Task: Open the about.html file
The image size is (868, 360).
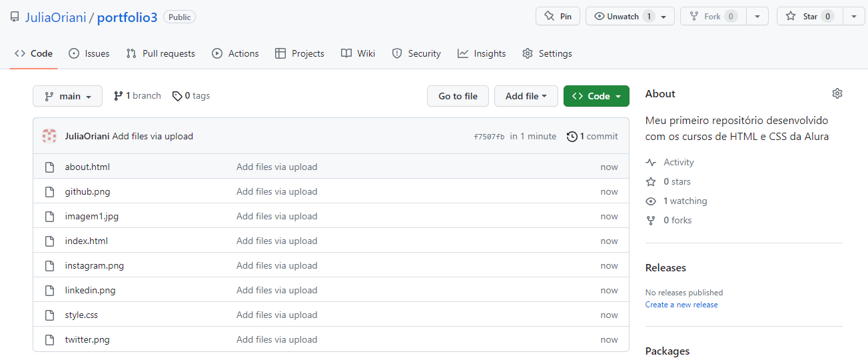Action: 87,167
